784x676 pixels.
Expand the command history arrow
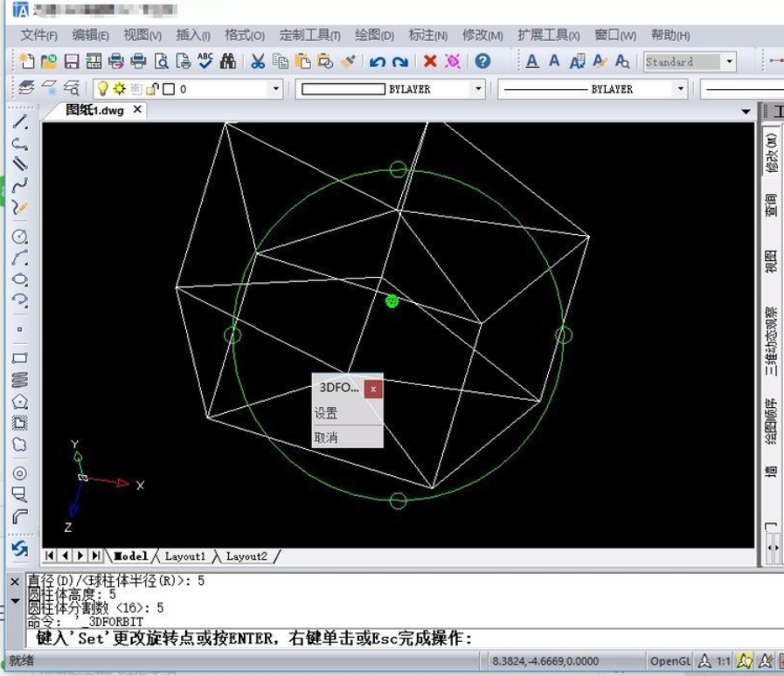15,600
